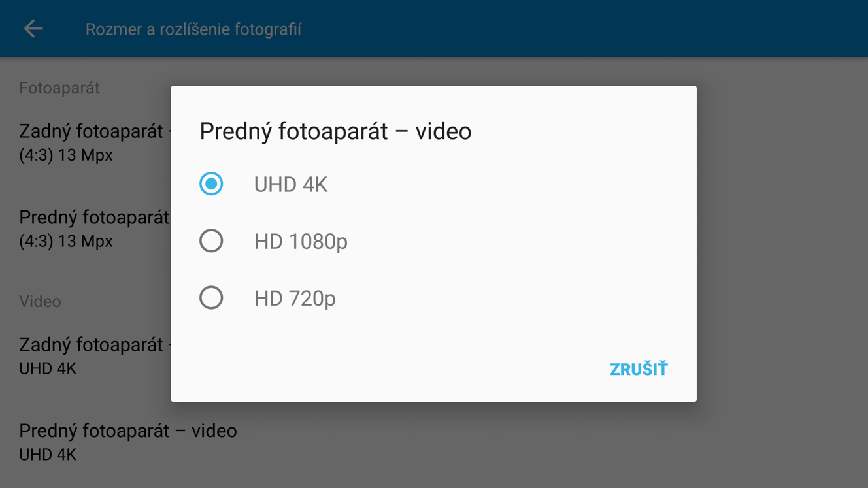Click UHD 4K subtitle under Video's Zadný fotoaparát
This screenshot has height=488, width=868.
[48, 368]
